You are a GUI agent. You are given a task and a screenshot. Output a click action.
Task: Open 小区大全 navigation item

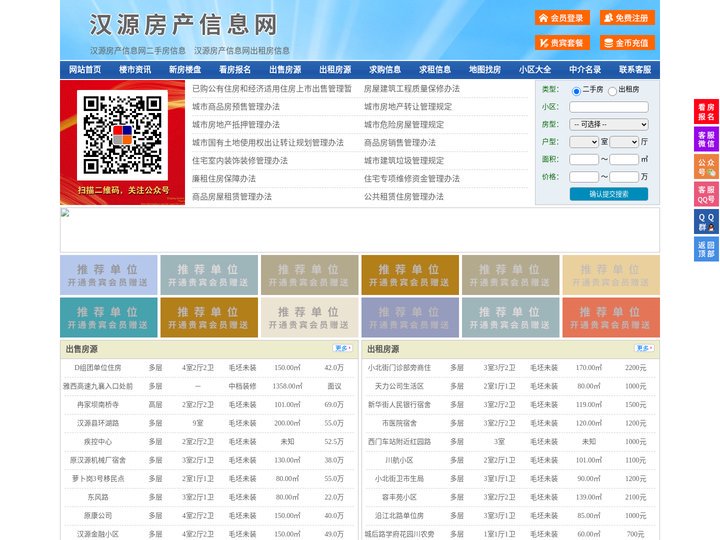(535, 70)
